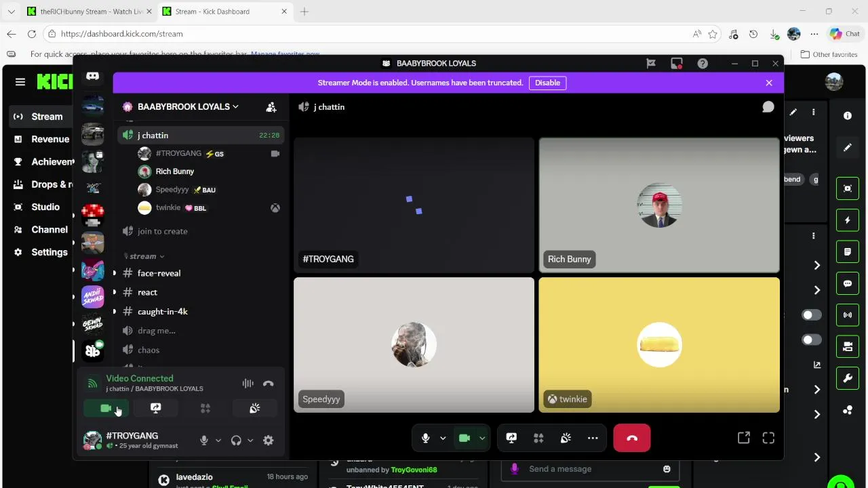Select Rich Bunny in voice channel list
The width and height of the screenshot is (868, 488).
pos(175,171)
